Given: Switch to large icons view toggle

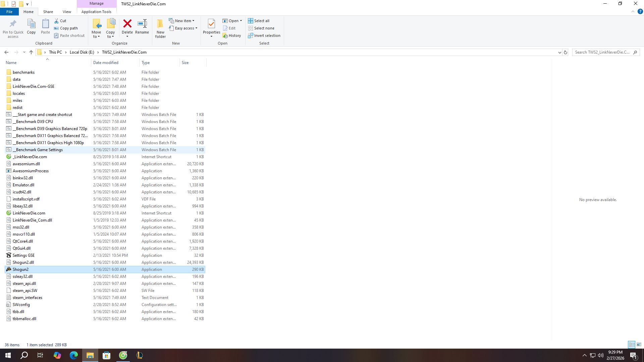Looking at the screenshot, I should pyautogui.click(x=639, y=345).
